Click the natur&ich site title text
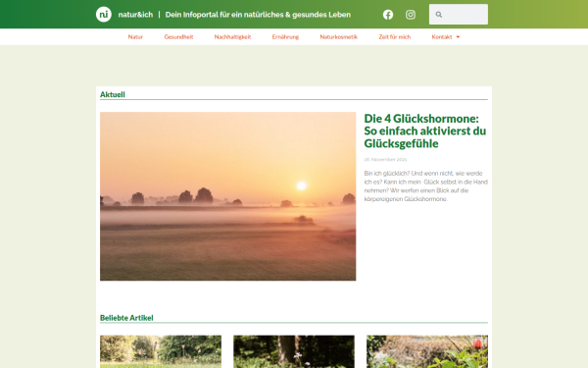This screenshot has width=588, height=368. (135, 15)
